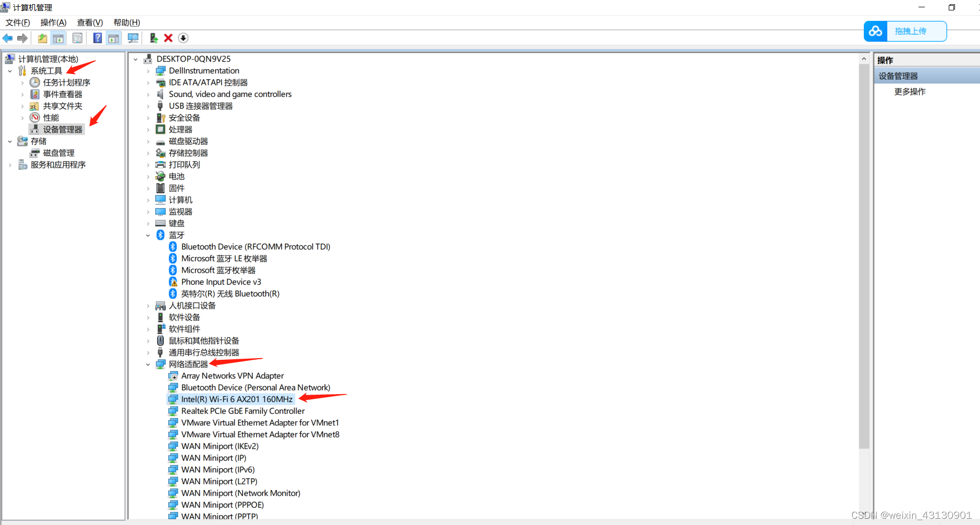Open the 文件(F) menu
The height and width of the screenshot is (525, 980).
(18, 22)
